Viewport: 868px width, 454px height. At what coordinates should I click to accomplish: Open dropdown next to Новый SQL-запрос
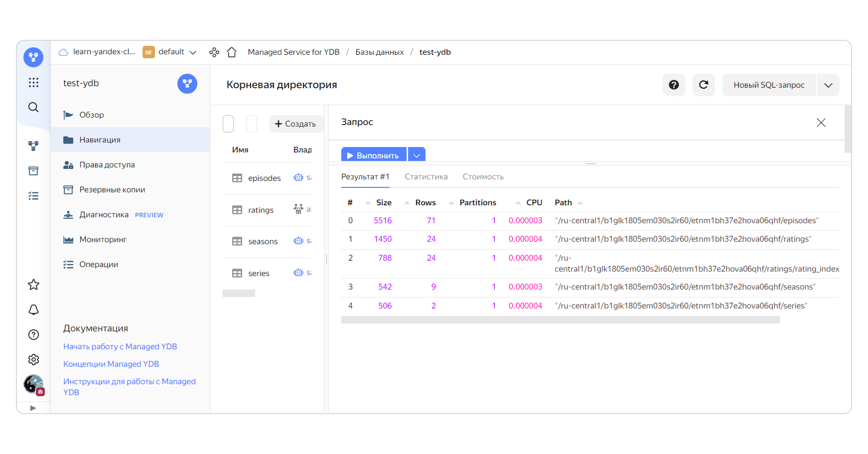(828, 85)
